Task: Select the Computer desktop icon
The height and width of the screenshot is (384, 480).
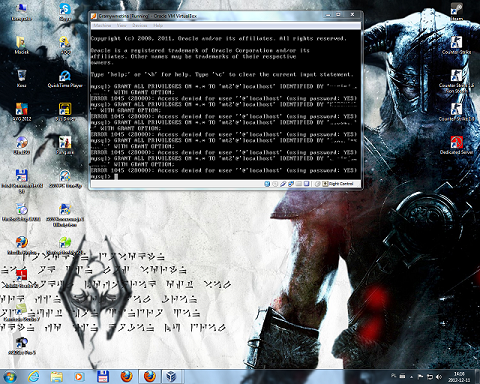Action: [21, 13]
